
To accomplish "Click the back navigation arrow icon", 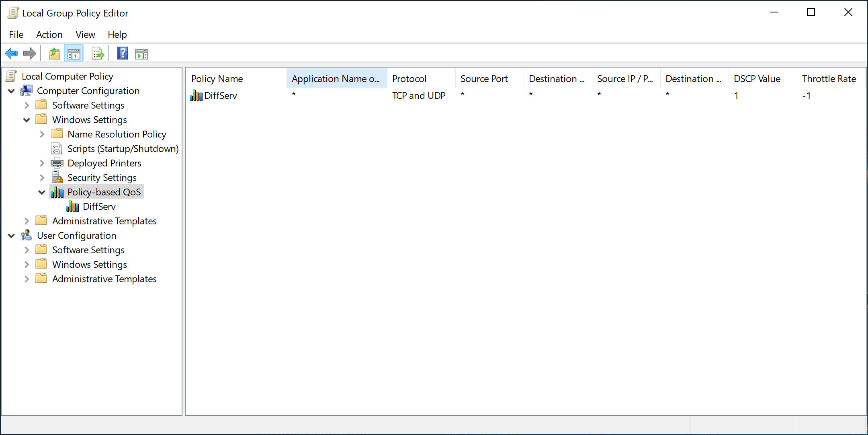I will point(12,53).
